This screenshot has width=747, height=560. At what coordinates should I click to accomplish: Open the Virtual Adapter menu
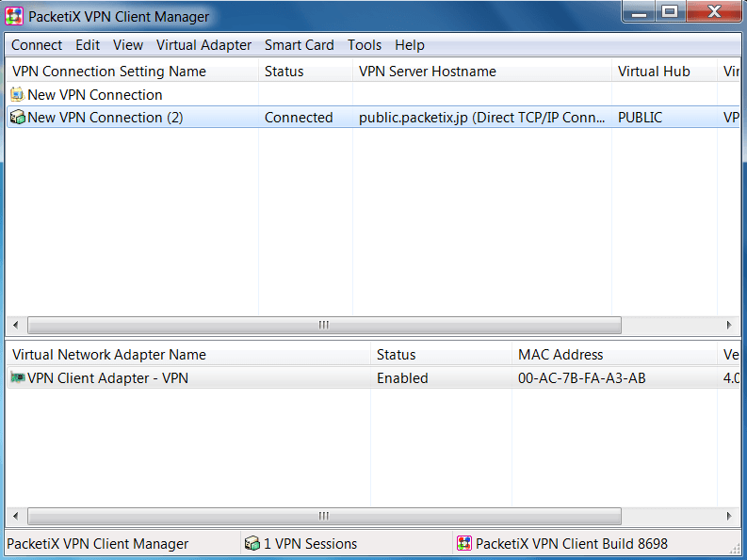[x=203, y=45]
